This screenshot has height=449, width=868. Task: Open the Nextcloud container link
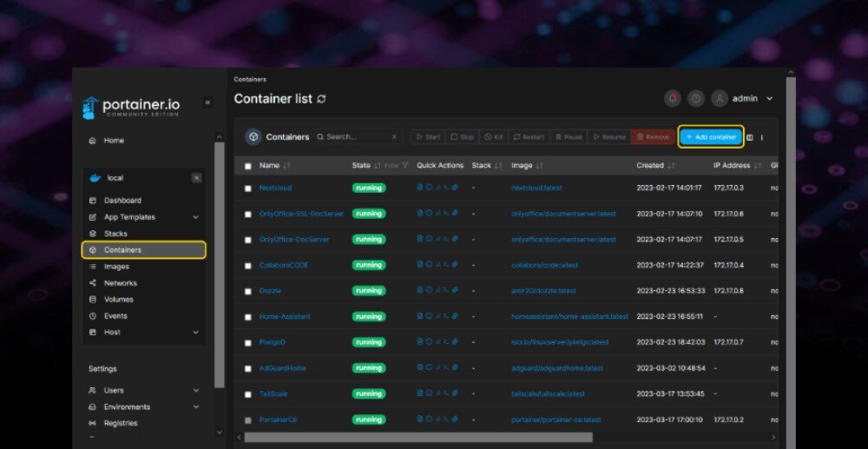click(x=275, y=188)
